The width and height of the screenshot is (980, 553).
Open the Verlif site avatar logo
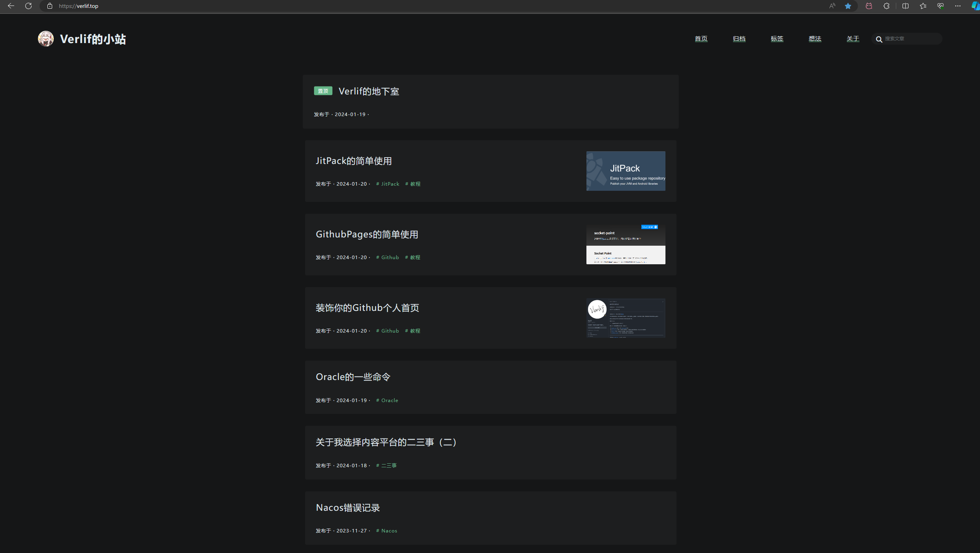coord(46,39)
